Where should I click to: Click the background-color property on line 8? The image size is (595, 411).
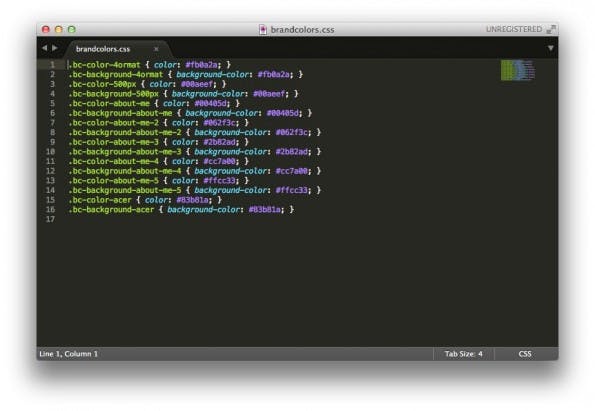230,132
